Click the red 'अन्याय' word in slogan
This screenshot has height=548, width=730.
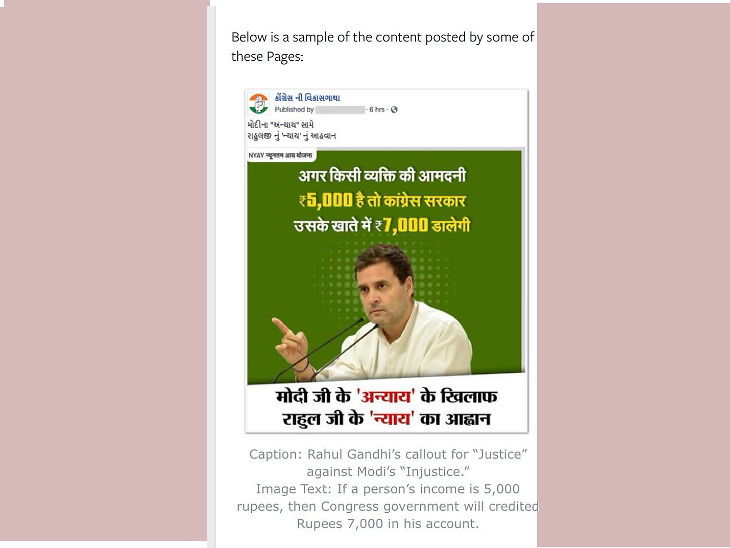click(385, 397)
